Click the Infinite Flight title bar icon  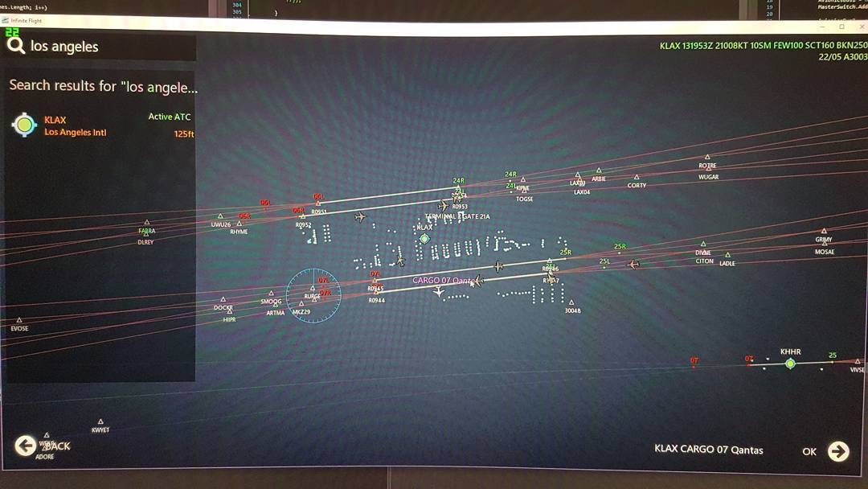(5, 20)
